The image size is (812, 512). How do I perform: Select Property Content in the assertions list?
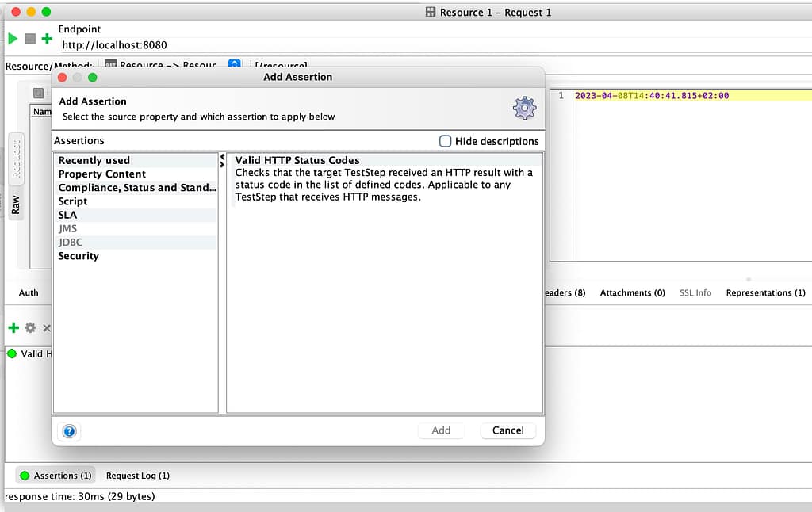tap(101, 174)
